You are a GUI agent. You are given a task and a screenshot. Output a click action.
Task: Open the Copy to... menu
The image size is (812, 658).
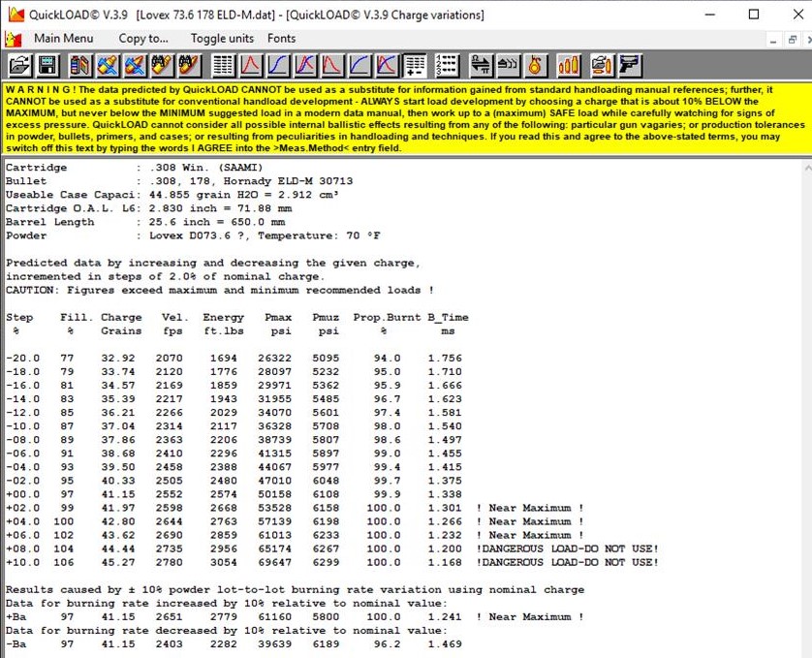point(143,39)
